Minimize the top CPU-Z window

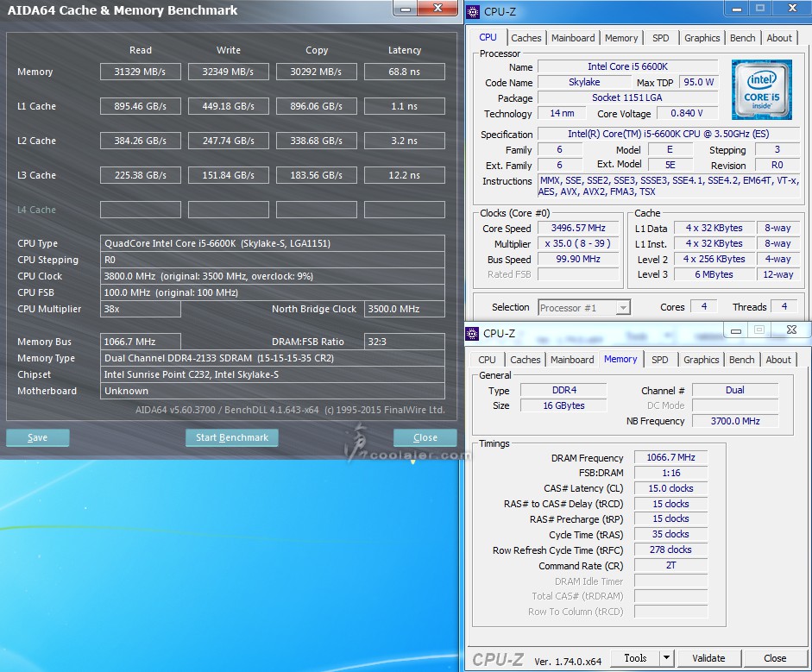pyautogui.click(x=737, y=9)
